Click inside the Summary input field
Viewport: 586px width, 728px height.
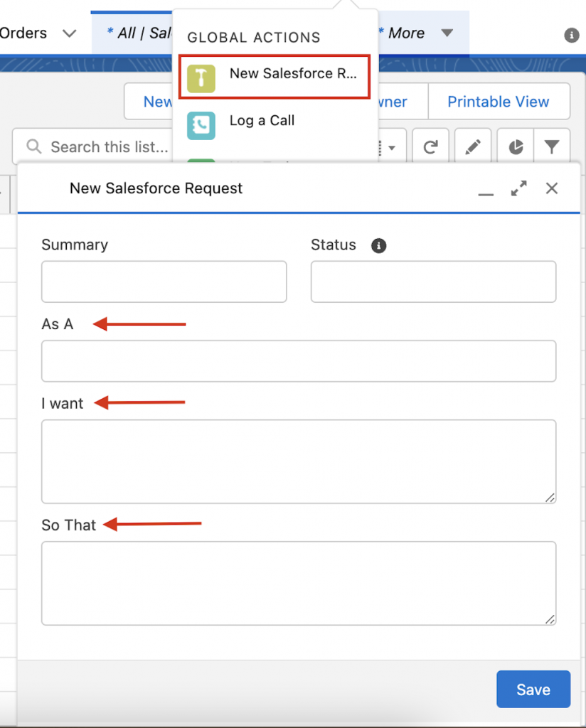tap(164, 282)
